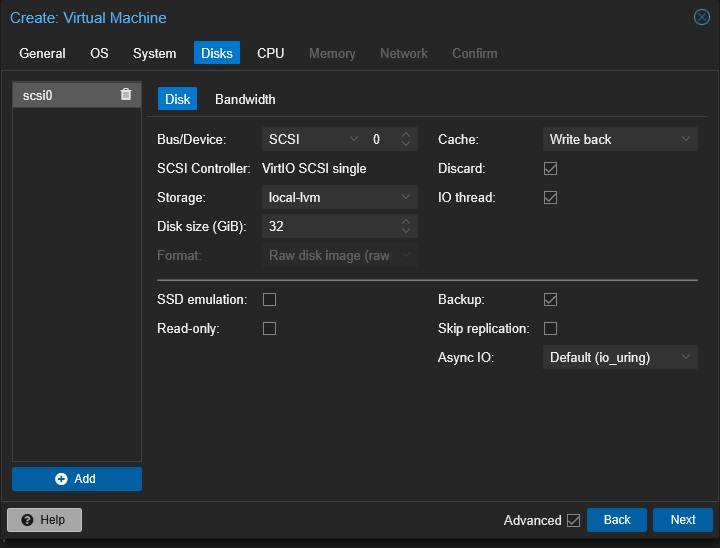Open Help documentation
The image size is (720, 548).
click(44, 520)
